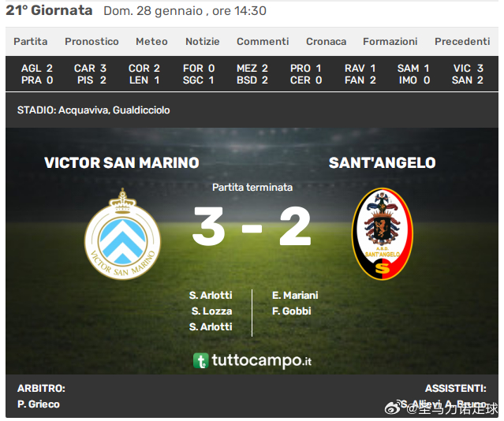Show the Formazioni tab
Viewport: 504px width, 421px height.
[x=390, y=42]
